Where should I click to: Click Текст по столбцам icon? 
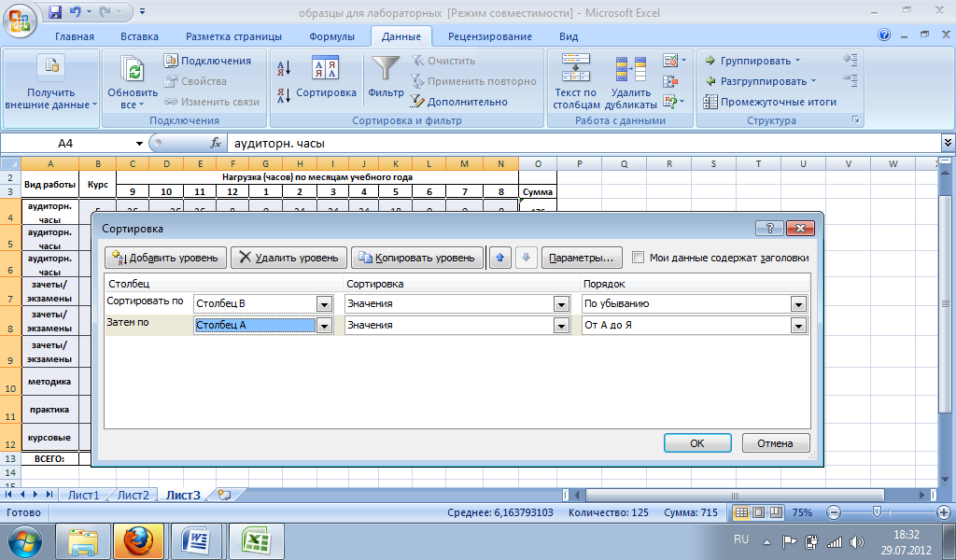pos(575,67)
